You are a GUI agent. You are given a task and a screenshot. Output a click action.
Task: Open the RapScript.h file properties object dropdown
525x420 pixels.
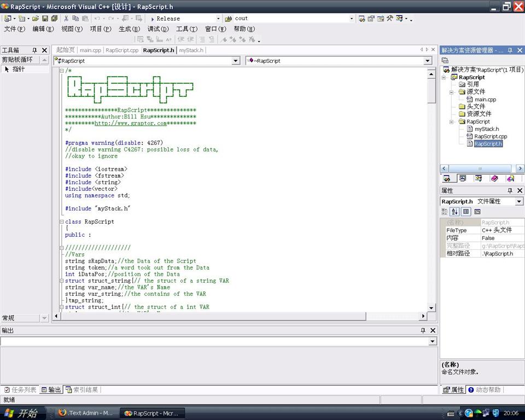(519, 201)
